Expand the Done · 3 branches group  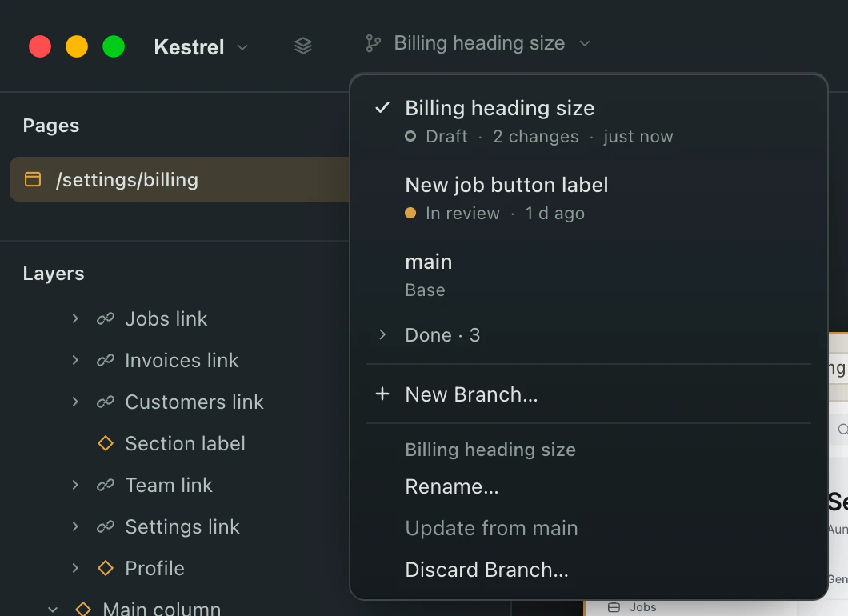[x=382, y=334]
